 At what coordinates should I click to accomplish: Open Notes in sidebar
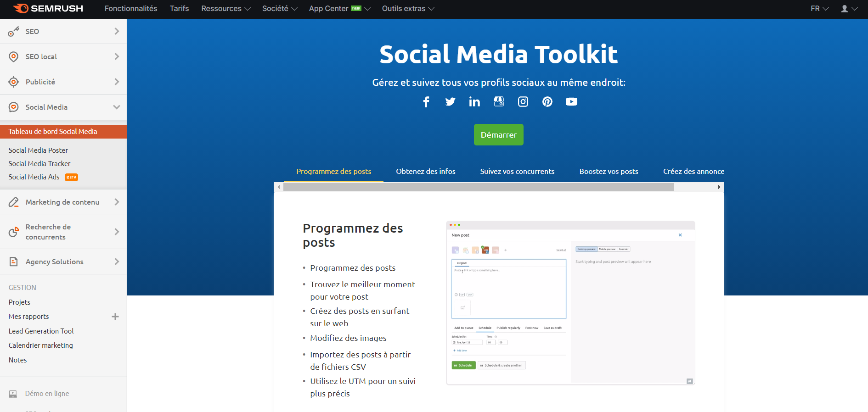pyautogui.click(x=17, y=360)
